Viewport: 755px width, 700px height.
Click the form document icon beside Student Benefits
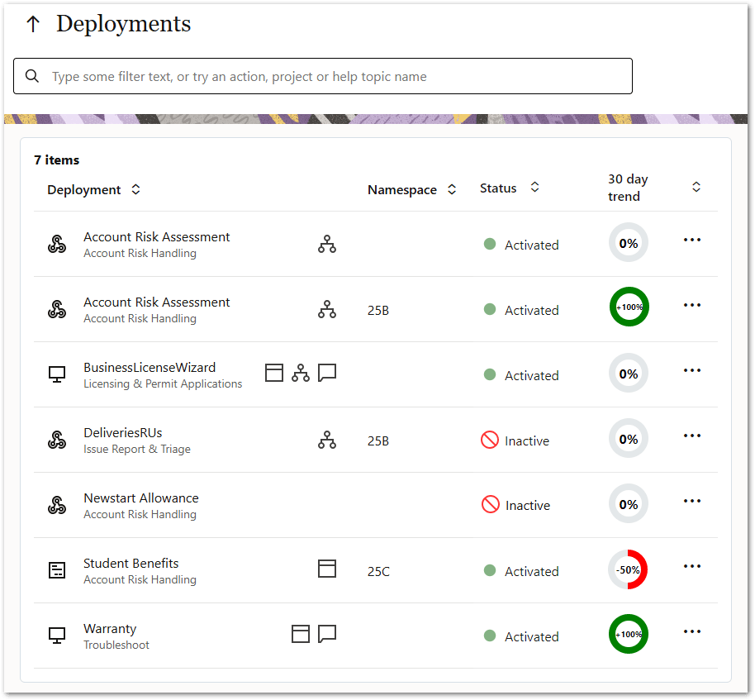point(57,569)
